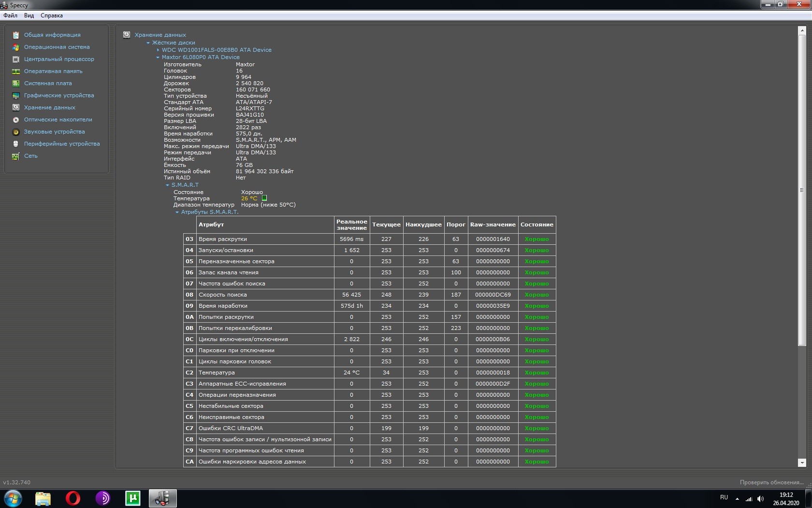Click scrollbar down arrow button
This screenshot has height=508, width=812.
802,463
